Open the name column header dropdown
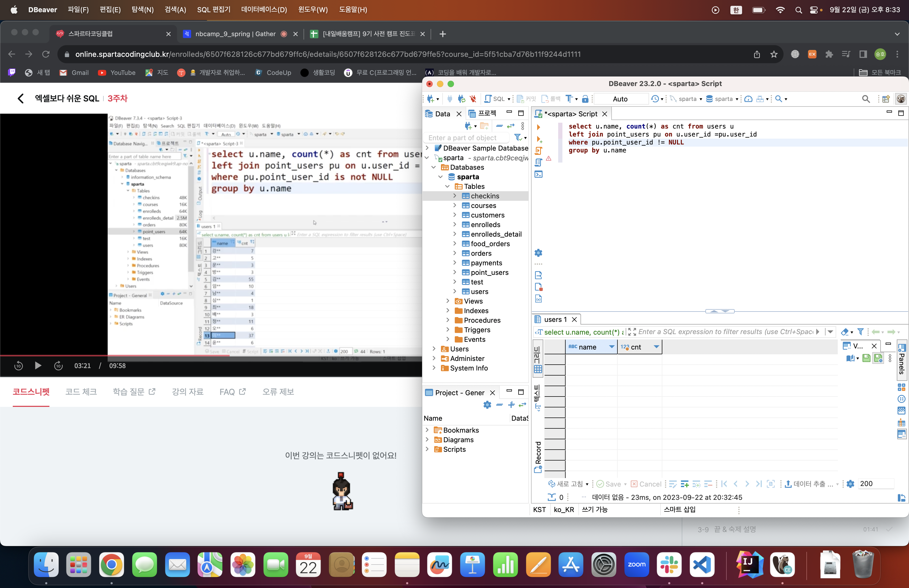 pos(612,347)
